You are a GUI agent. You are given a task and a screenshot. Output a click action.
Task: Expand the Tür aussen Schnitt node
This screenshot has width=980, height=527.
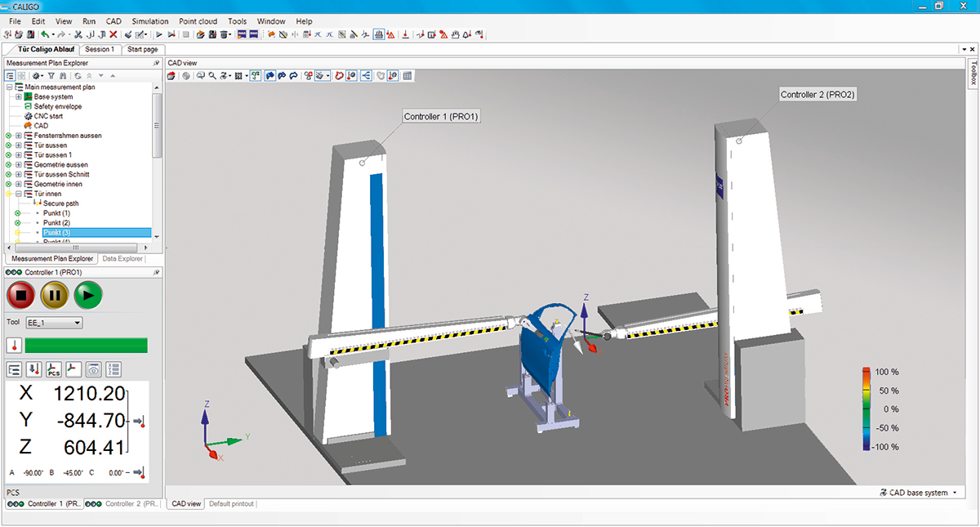tap(18, 174)
